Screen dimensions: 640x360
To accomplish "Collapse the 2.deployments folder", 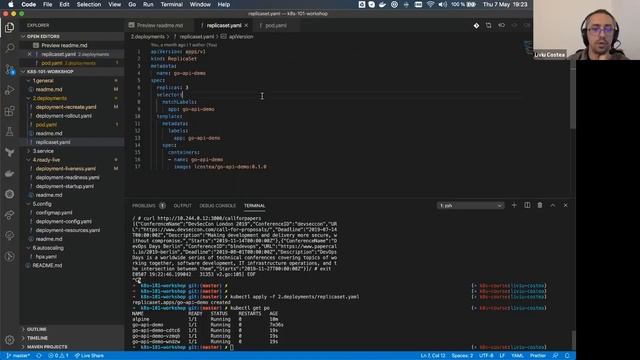I will pos(49,98).
